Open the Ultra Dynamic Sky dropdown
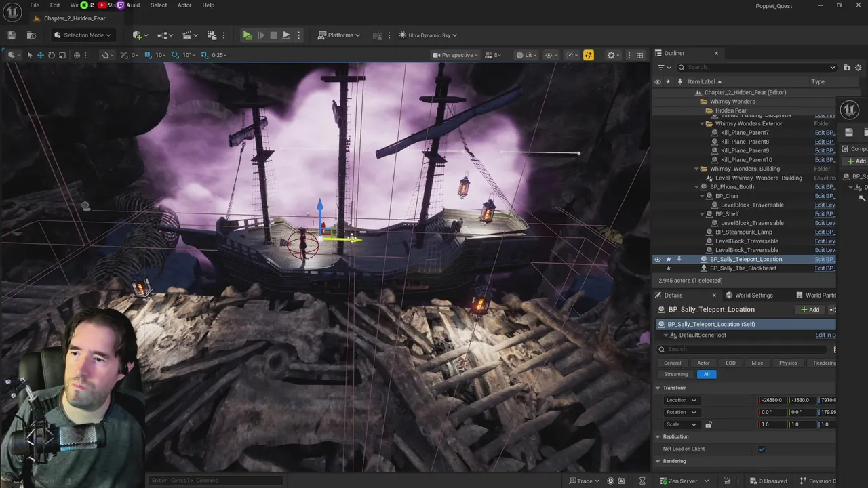 (429, 35)
